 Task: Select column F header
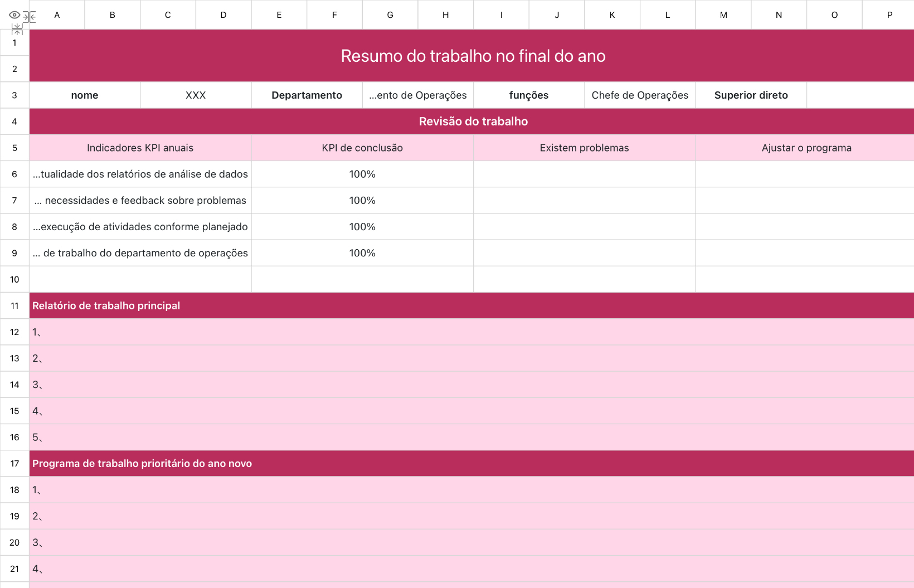click(334, 15)
